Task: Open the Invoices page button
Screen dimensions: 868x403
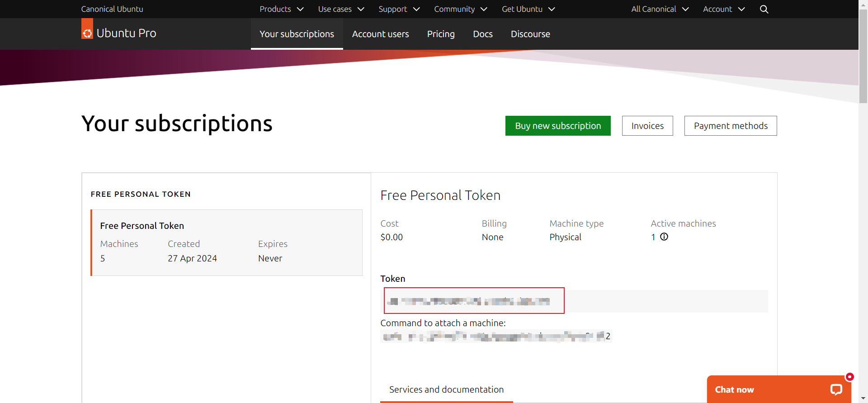Action: 647,126
